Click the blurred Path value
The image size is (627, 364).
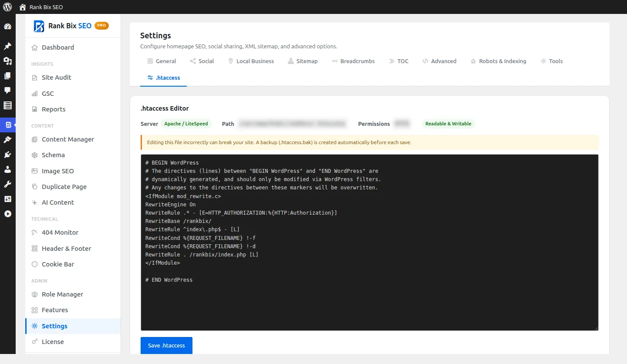coord(293,124)
